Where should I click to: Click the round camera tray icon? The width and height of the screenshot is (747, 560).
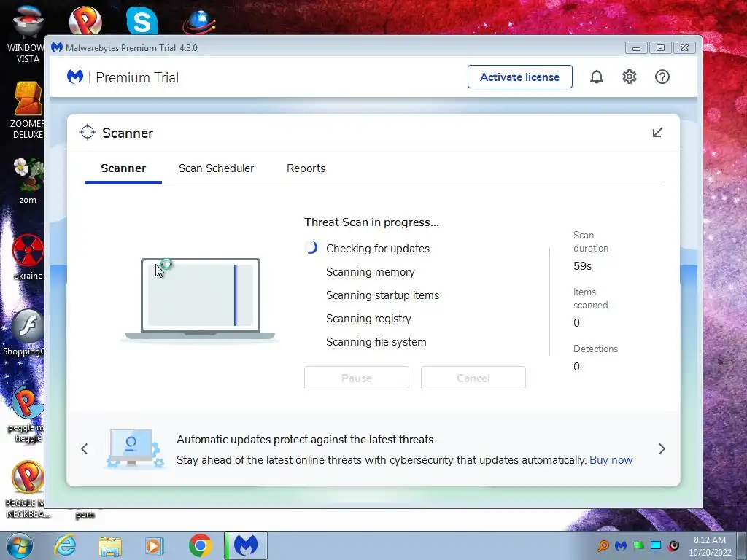(x=673, y=545)
